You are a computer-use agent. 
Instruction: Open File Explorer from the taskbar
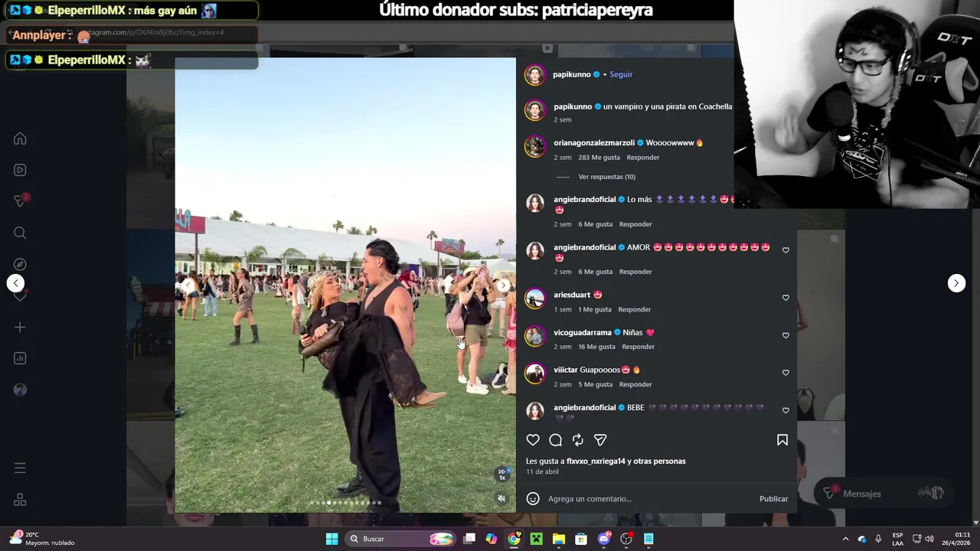559,539
